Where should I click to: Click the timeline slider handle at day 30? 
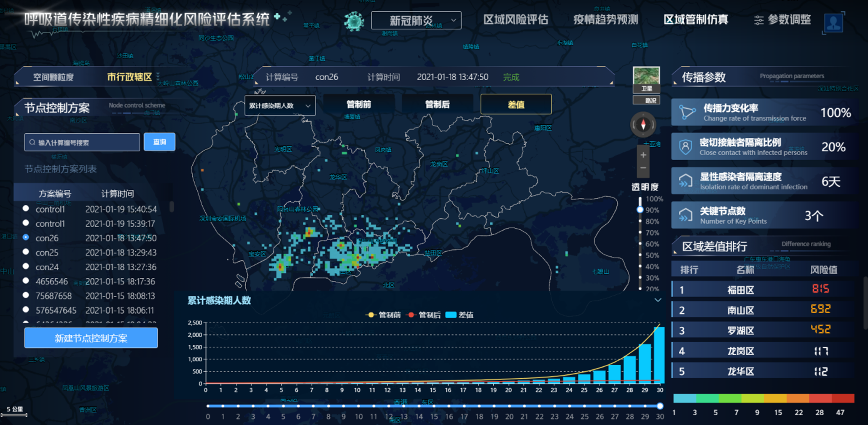(660, 406)
